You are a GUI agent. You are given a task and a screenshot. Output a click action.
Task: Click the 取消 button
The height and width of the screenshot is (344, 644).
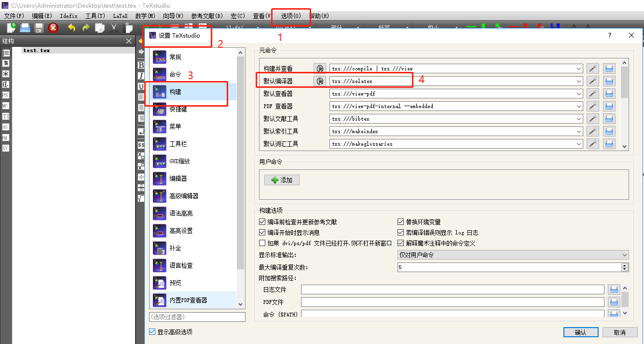click(620, 332)
